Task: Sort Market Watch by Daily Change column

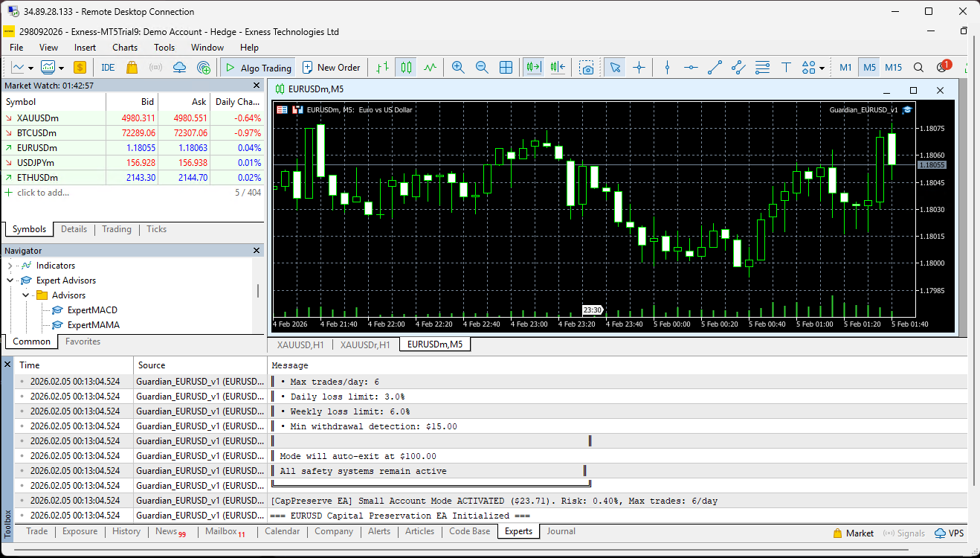Action: [237, 102]
